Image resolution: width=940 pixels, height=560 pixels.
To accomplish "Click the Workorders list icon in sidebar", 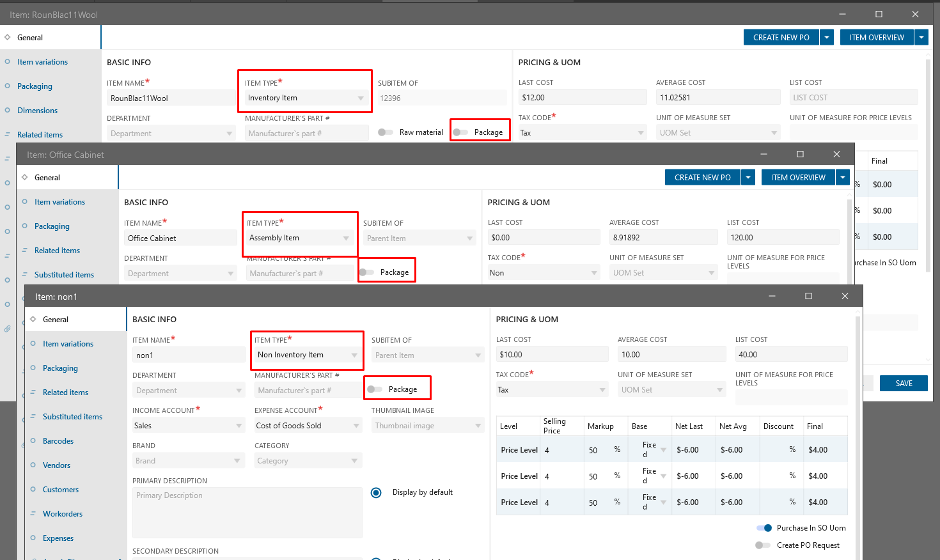I will pos(33,513).
